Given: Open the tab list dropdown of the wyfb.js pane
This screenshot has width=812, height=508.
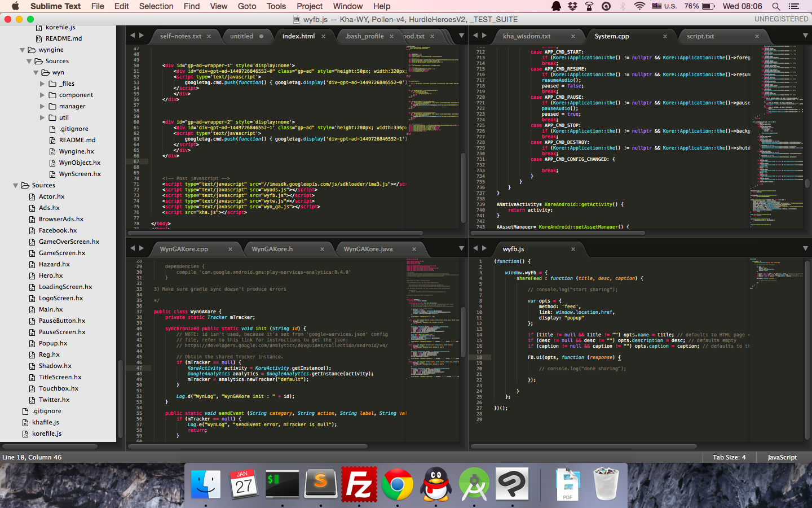Looking at the screenshot, I should coord(805,248).
